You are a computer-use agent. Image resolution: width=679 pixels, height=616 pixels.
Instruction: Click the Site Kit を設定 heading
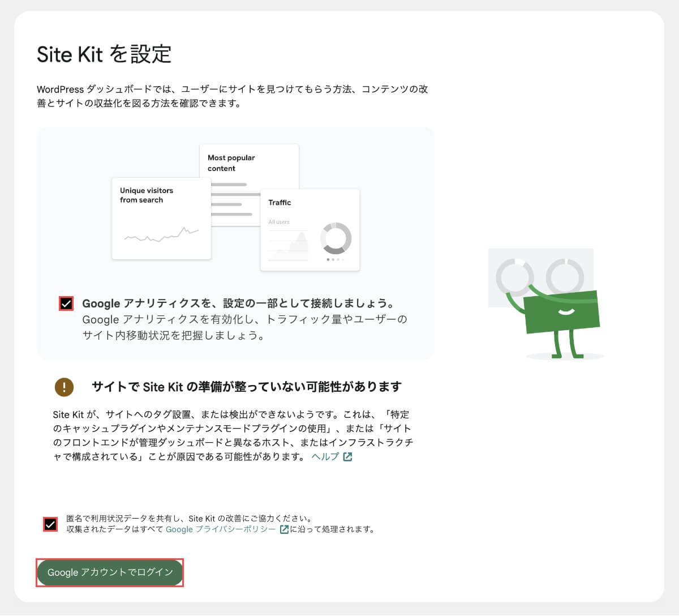(x=104, y=54)
